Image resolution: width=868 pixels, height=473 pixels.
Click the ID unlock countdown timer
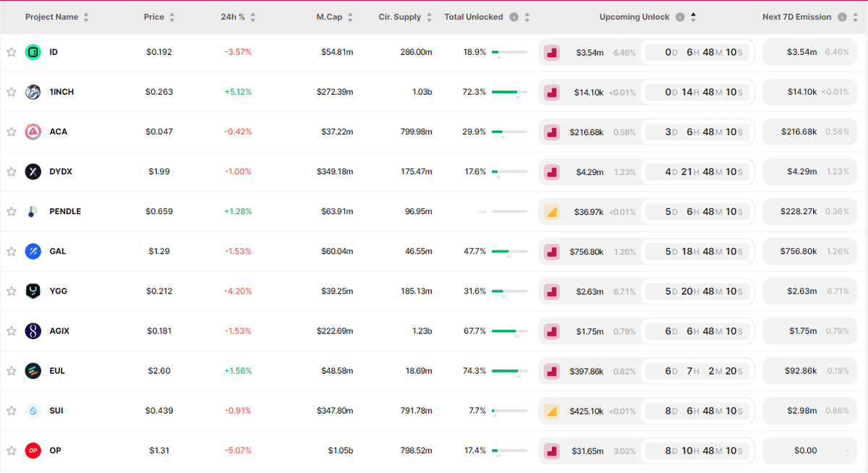698,52
